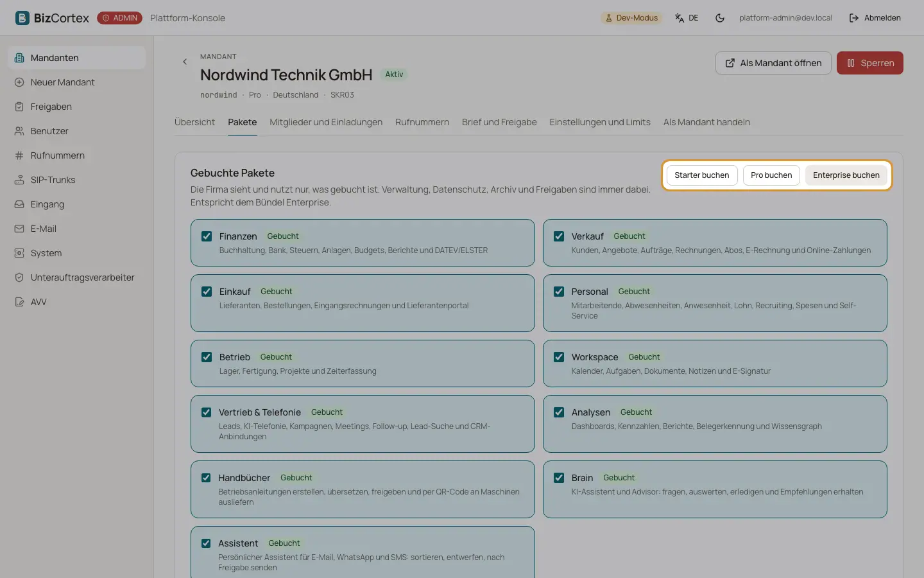Image resolution: width=924 pixels, height=578 pixels.
Task: Uncheck the Analysen package checkbox
Action: coord(559,412)
